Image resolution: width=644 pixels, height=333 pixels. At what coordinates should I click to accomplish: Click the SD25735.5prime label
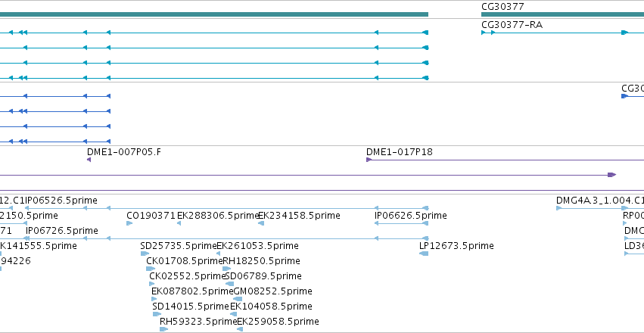click(179, 246)
